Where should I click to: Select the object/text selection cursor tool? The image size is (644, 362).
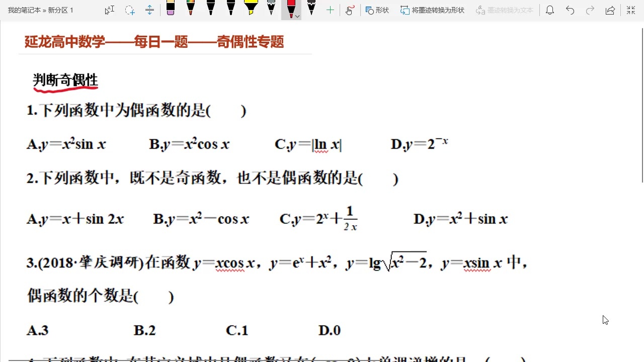click(110, 10)
